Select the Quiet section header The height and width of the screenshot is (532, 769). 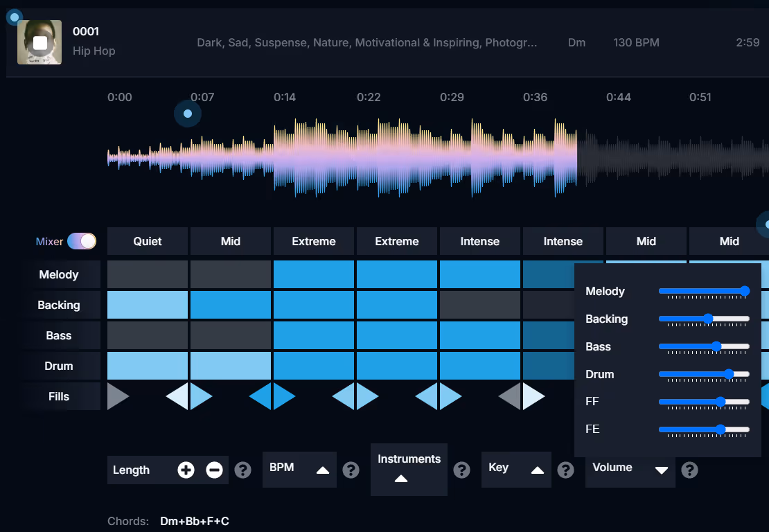[147, 241]
